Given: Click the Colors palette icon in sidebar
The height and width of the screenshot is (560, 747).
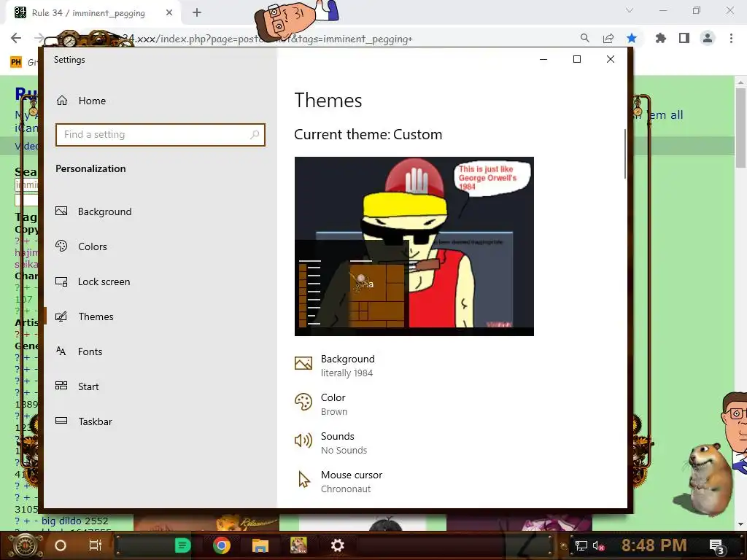Looking at the screenshot, I should point(61,246).
